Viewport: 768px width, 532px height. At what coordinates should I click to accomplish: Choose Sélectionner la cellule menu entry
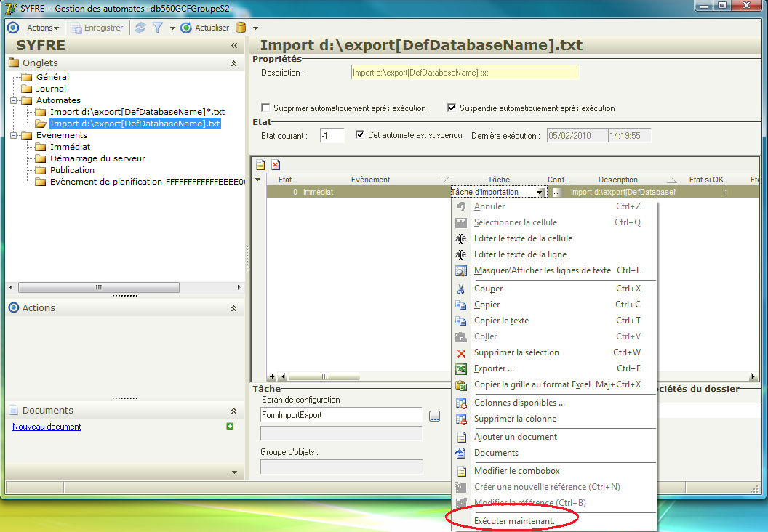tap(554, 222)
